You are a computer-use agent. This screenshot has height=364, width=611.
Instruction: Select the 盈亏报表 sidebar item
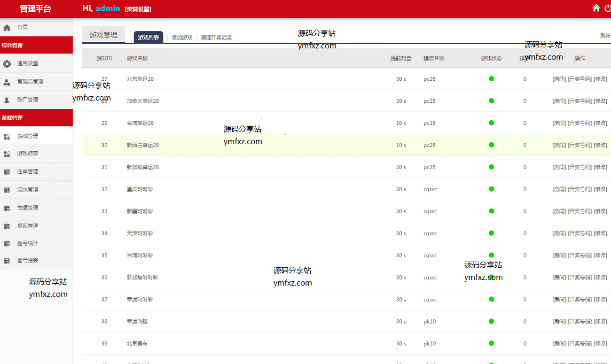(x=28, y=261)
